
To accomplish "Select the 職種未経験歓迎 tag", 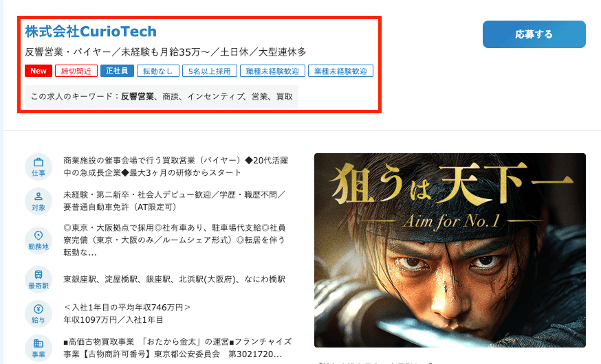I will [x=272, y=71].
